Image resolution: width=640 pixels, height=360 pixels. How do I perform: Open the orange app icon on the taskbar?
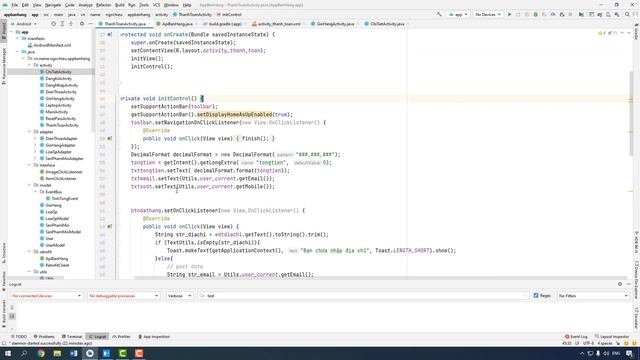click(x=139, y=353)
